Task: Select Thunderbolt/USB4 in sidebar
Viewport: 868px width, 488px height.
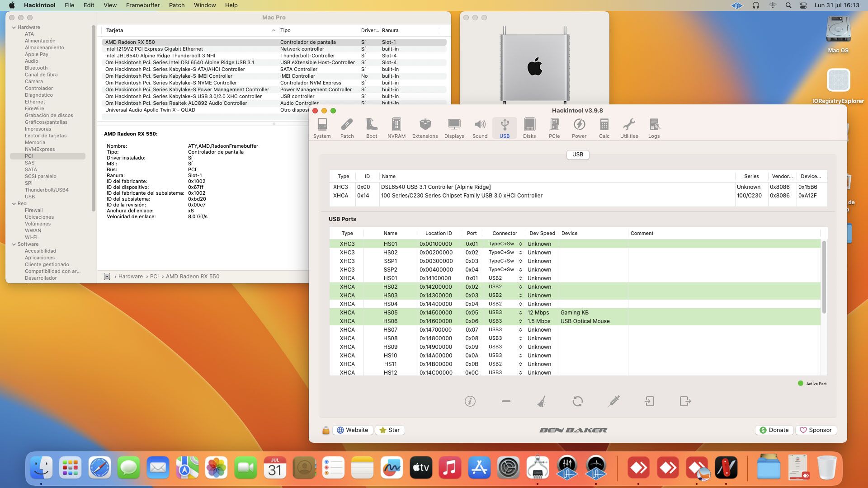Action: pyautogui.click(x=47, y=190)
